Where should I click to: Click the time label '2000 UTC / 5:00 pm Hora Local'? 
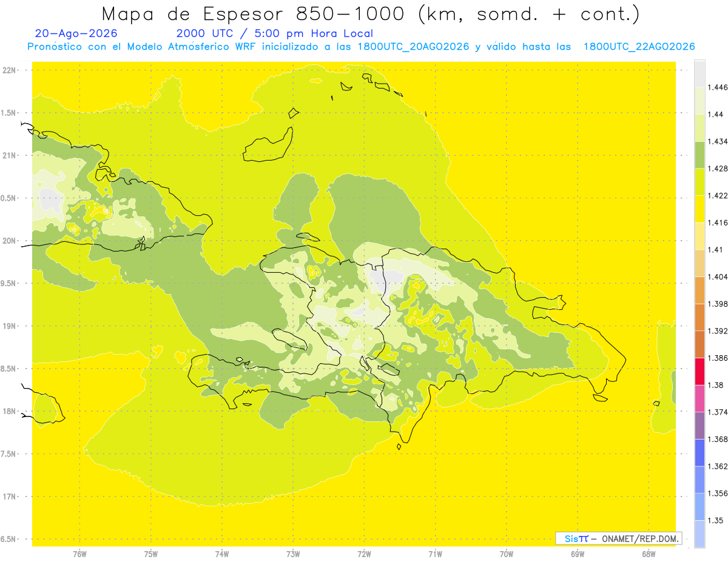click(275, 33)
